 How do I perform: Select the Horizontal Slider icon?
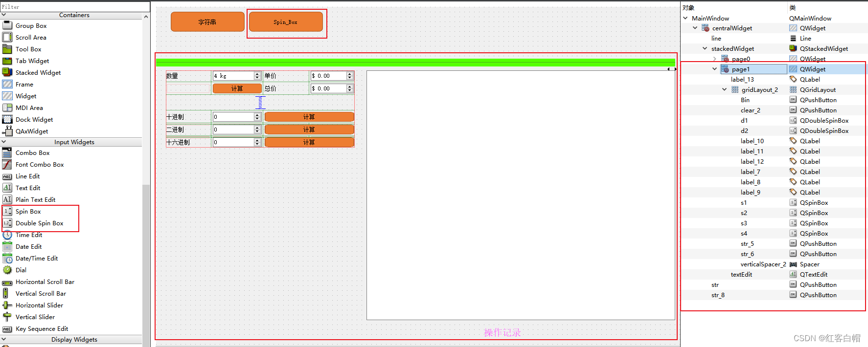click(x=7, y=305)
